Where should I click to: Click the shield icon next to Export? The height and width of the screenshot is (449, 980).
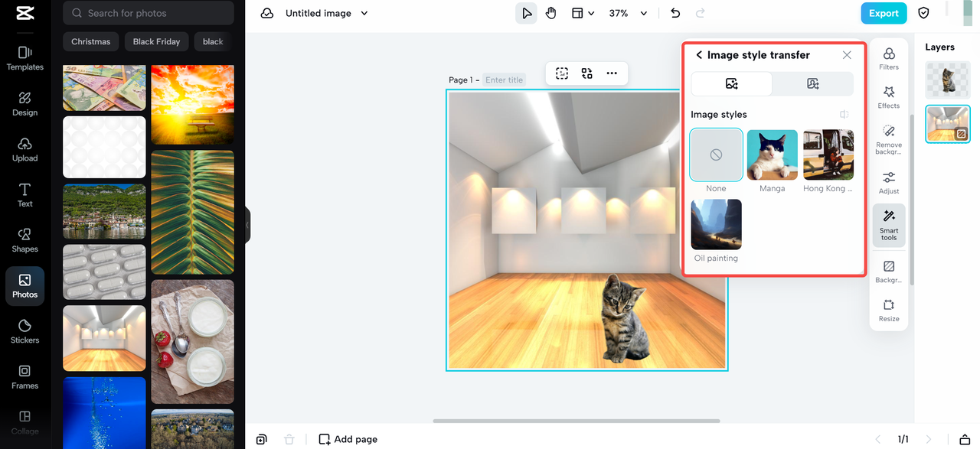click(x=923, y=13)
